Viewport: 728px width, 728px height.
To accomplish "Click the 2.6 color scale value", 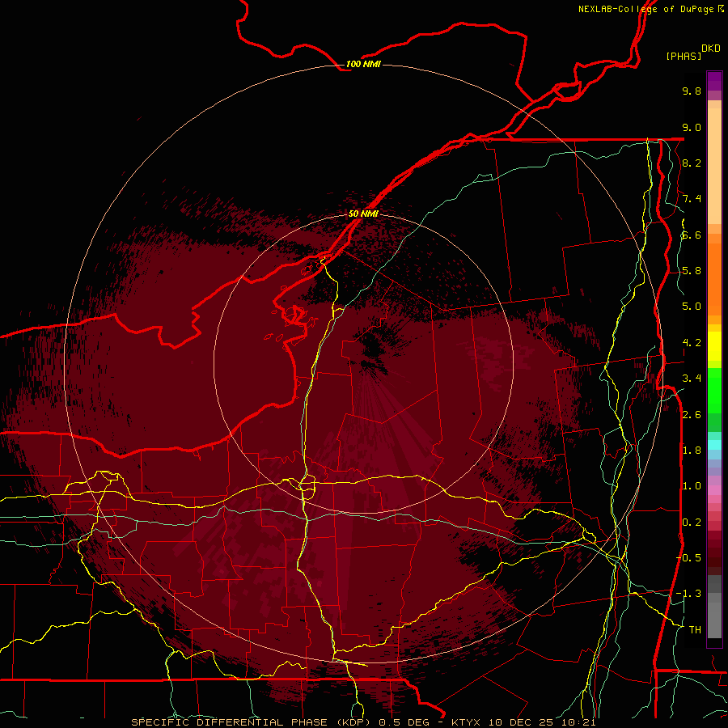I will [692, 415].
